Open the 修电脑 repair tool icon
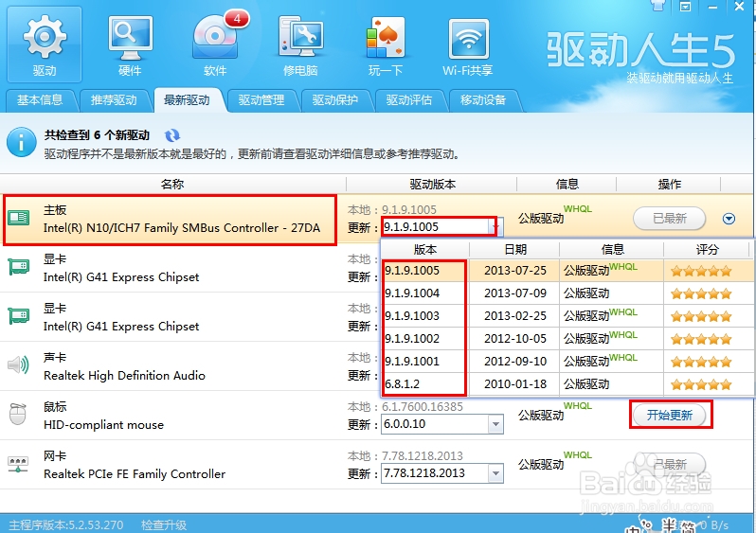Image resolution: width=756 pixels, height=533 pixels. click(x=300, y=44)
